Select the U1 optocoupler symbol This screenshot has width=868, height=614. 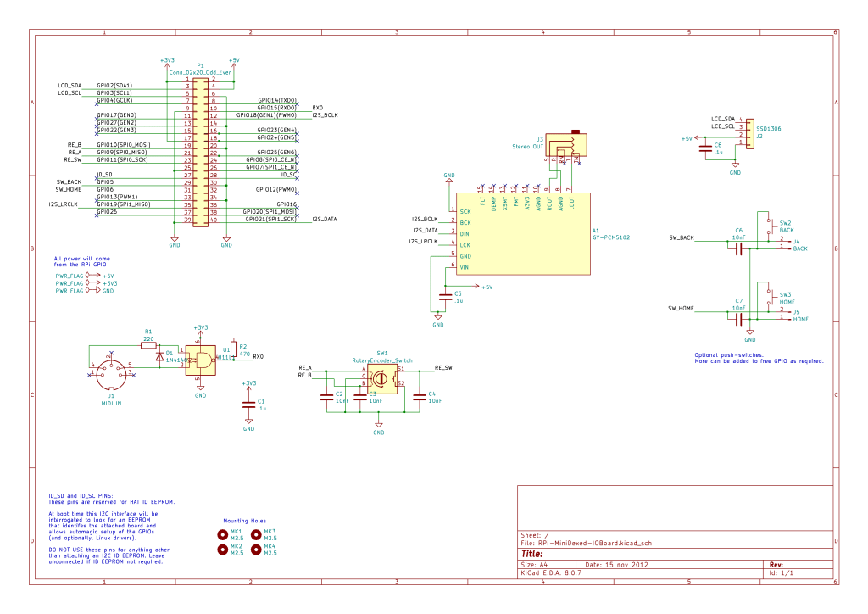pos(202,360)
